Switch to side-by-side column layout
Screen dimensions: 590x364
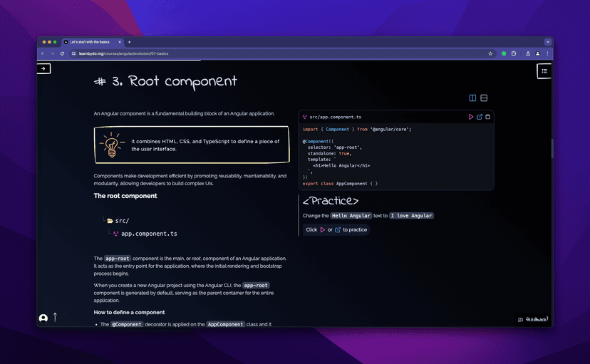click(472, 98)
